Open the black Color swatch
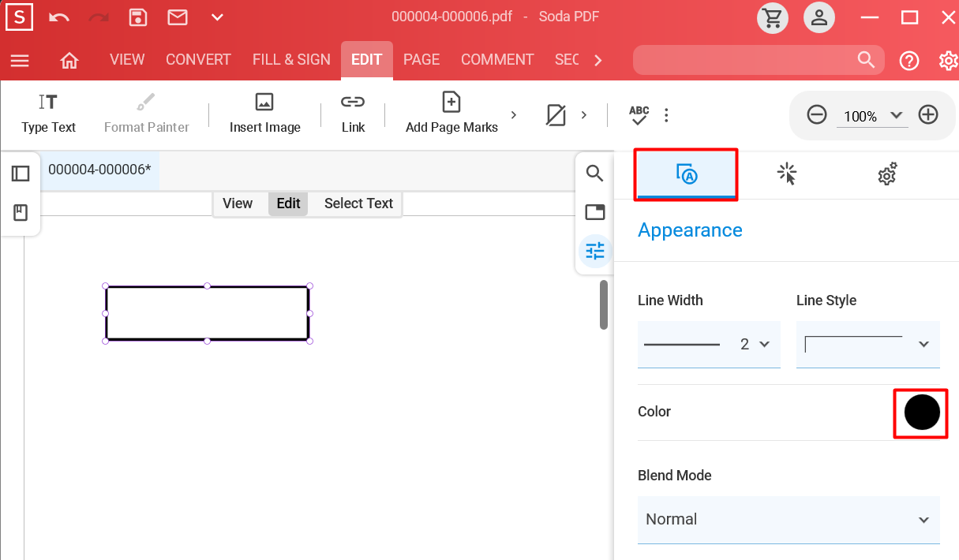The height and width of the screenshot is (560, 959). (921, 413)
